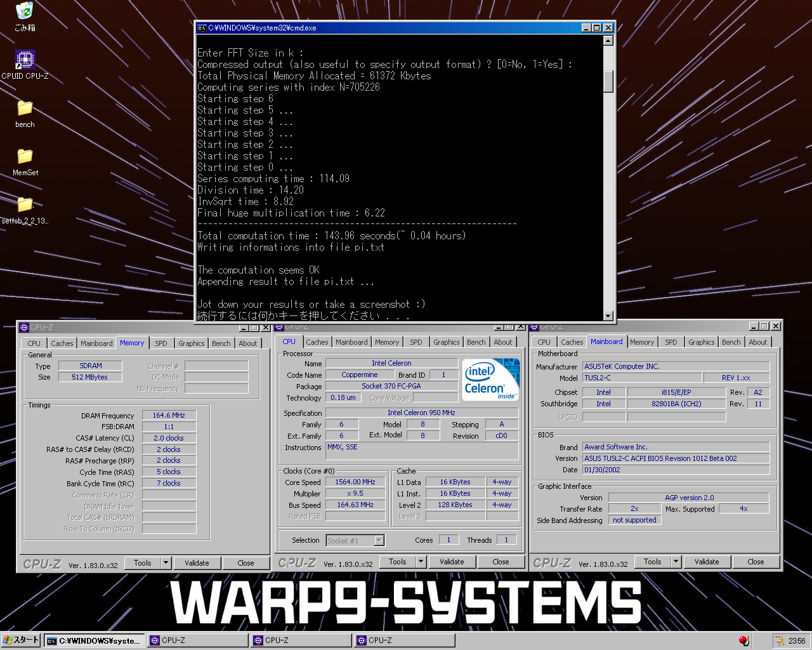
Task: Select the second CPU-Z taskbar button
Action: click(301, 640)
